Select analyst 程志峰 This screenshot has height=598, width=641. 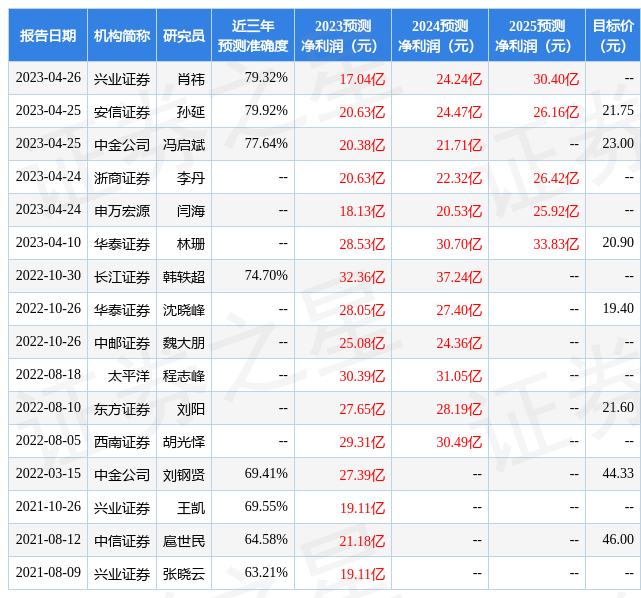(x=184, y=376)
